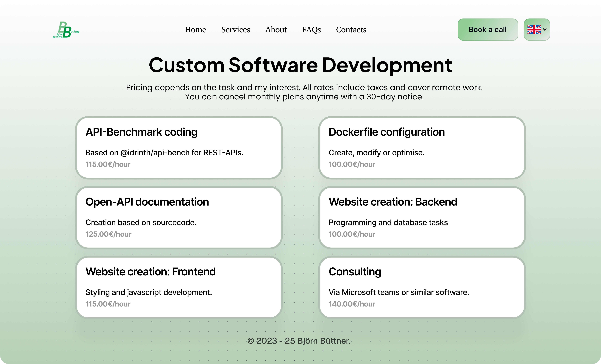Open the Website creation: Backend card
This screenshot has height=364, width=601.
(x=393, y=202)
